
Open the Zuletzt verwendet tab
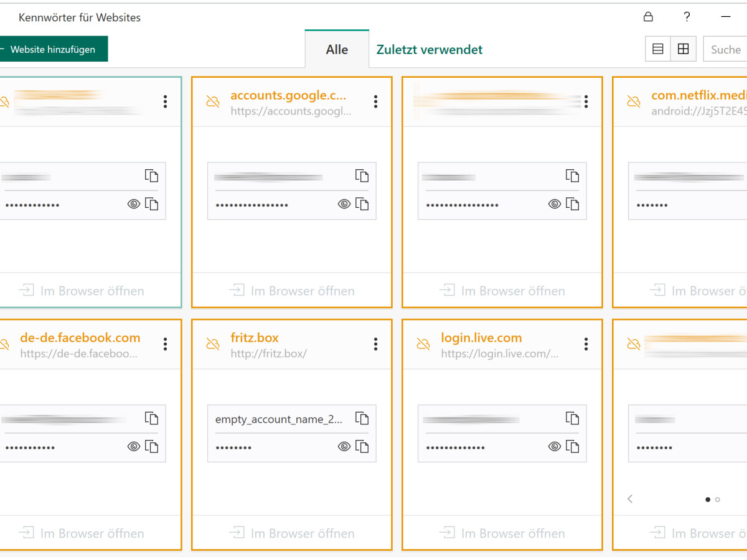click(x=428, y=50)
